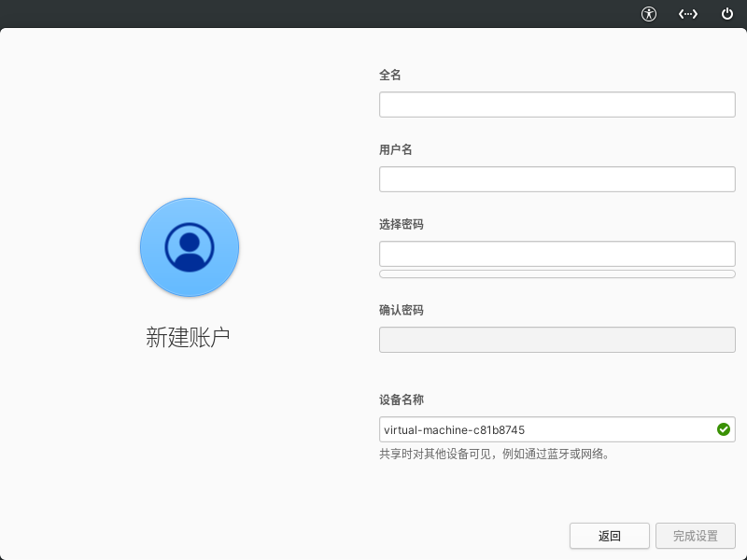Click the 确认密码 confirm password field
This screenshot has height=560, width=747.
coord(557,340)
